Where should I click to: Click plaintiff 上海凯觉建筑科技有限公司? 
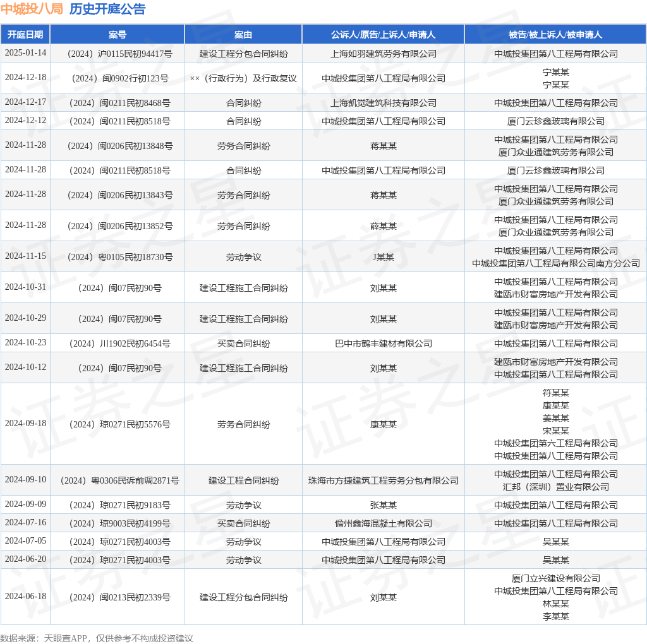click(384, 103)
